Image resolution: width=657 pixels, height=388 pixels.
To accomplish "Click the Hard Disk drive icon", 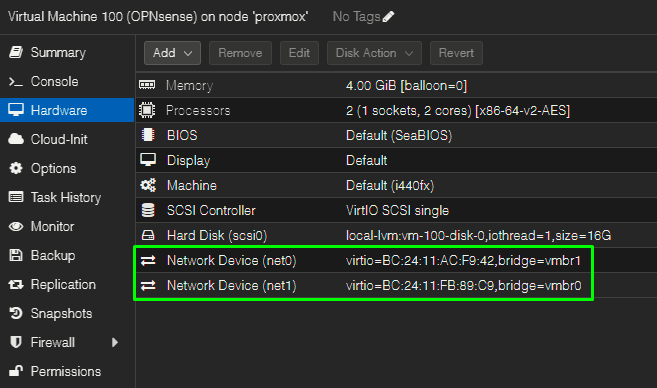I will point(148,235).
